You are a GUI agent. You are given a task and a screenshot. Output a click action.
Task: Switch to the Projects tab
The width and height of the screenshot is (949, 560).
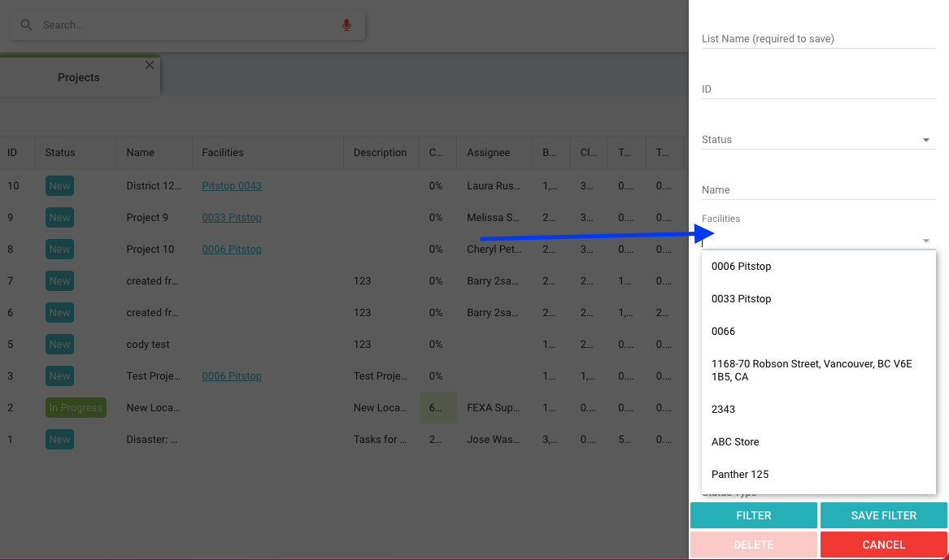pyautogui.click(x=79, y=78)
